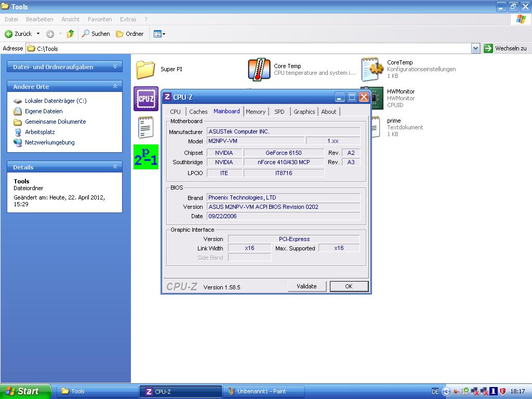Image resolution: width=532 pixels, height=399 pixels.
Task: Select the CPU-Z application icon in folder
Action: (x=146, y=99)
